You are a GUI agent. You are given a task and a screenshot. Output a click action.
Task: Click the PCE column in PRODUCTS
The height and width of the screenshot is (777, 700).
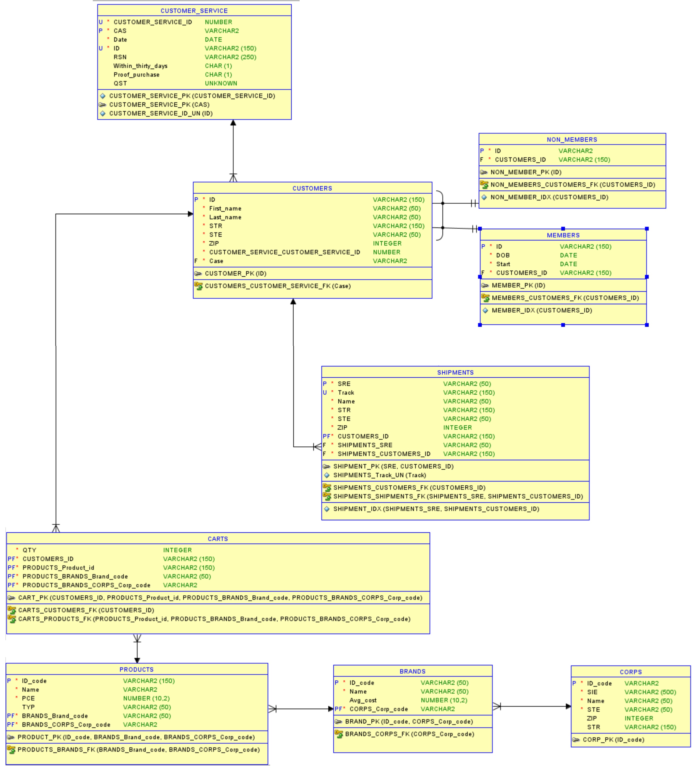coord(137,698)
